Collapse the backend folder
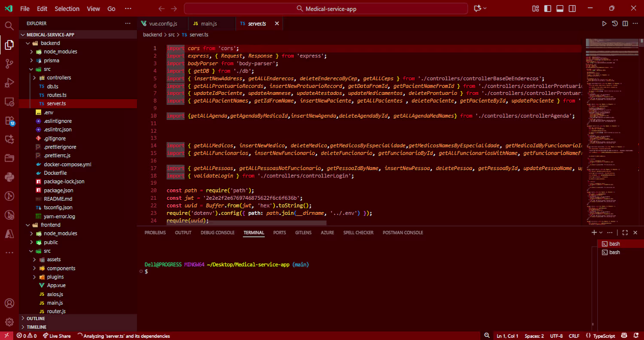This screenshot has height=340, width=644. [50, 43]
